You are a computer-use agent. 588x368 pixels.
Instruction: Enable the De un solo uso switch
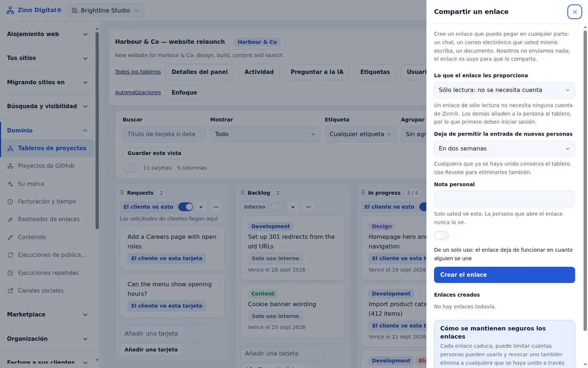441,236
